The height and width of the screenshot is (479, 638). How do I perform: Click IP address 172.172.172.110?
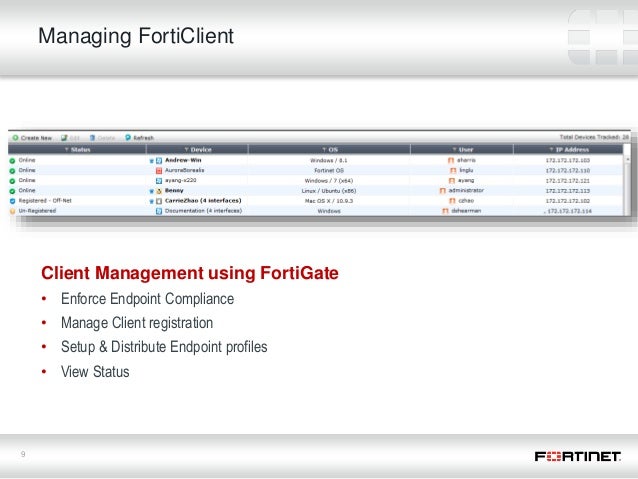[x=568, y=171]
